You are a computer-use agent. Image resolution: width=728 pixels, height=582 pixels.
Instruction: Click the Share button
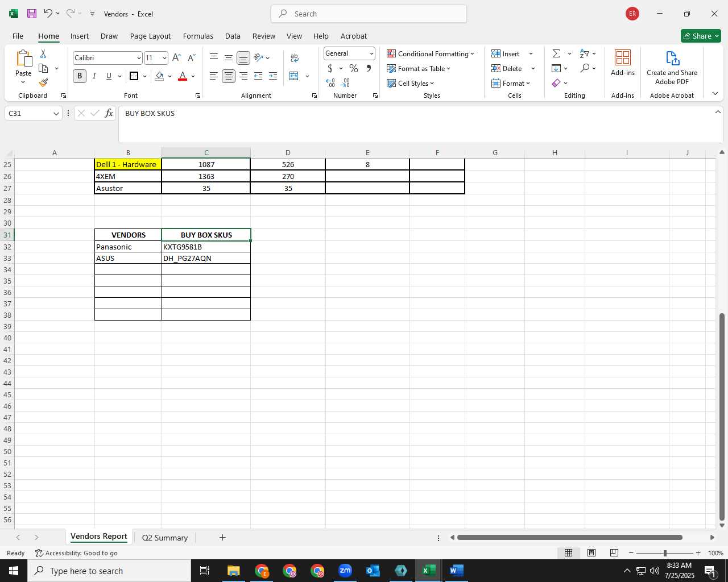pyautogui.click(x=701, y=36)
